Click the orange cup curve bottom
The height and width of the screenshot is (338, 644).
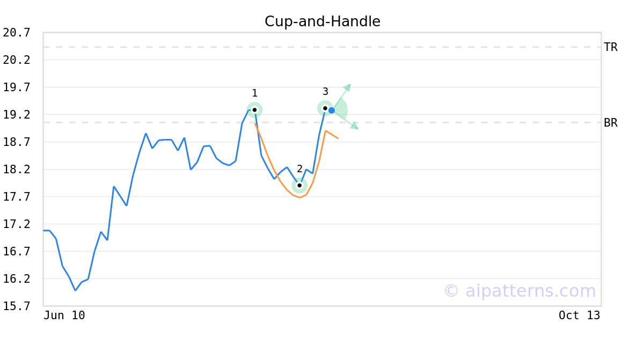(300, 197)
